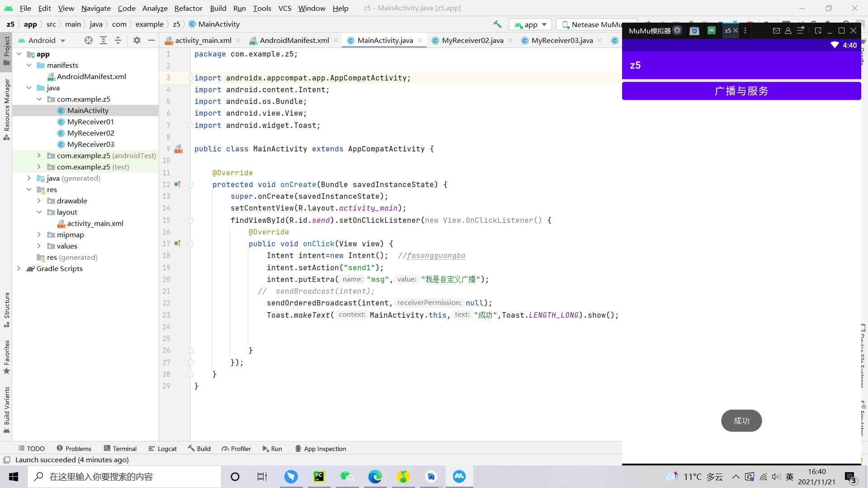Click the Make Project hammer icon
The width and height of the screenshot is (868, 488).
pyautogui.click(x=497, y=24)
